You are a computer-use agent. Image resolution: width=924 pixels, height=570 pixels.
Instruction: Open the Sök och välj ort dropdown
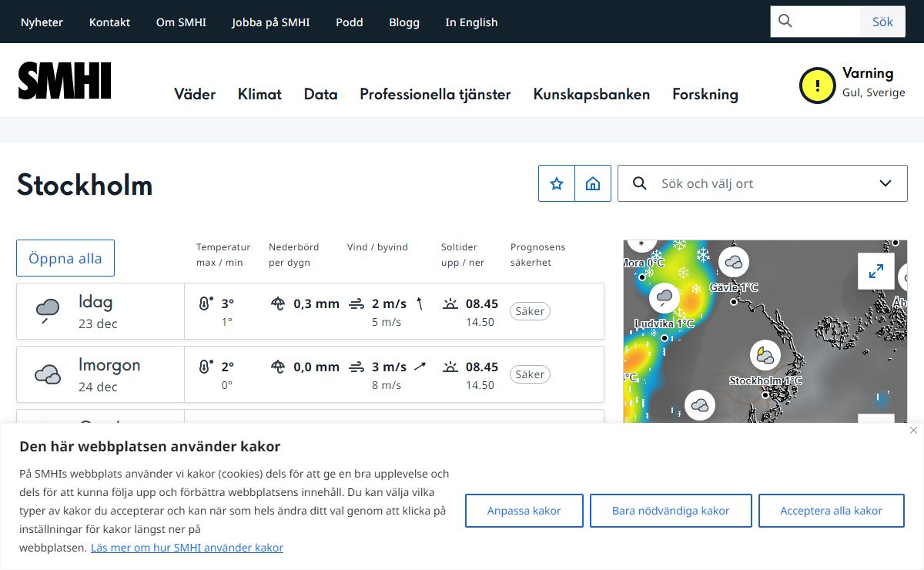[x=762, y=183]
